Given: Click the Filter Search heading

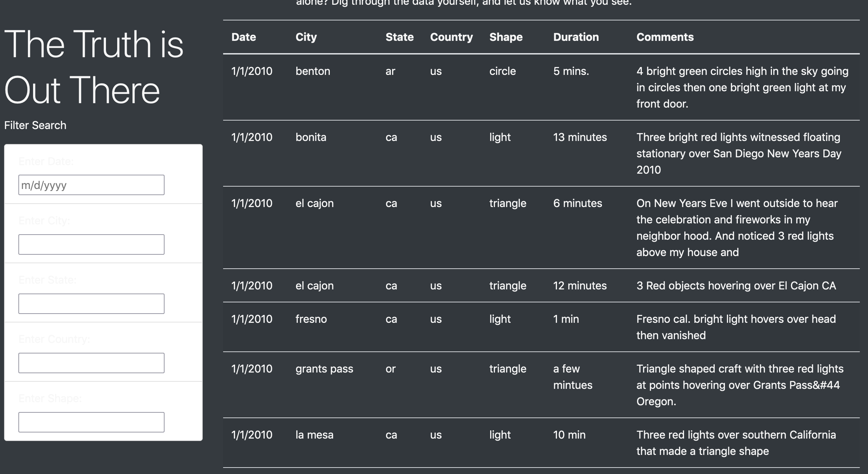Looking at the screenshot, I should 35,125.
